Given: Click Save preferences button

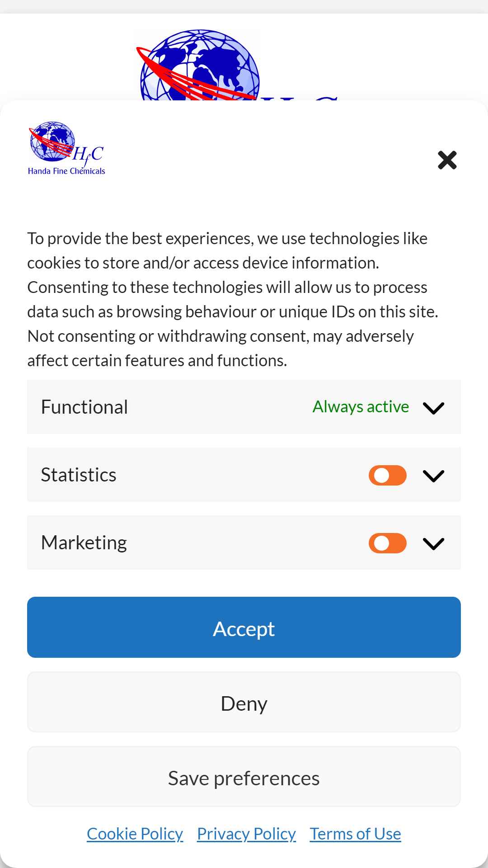Looking at the screenshot, I should point(244,777).
